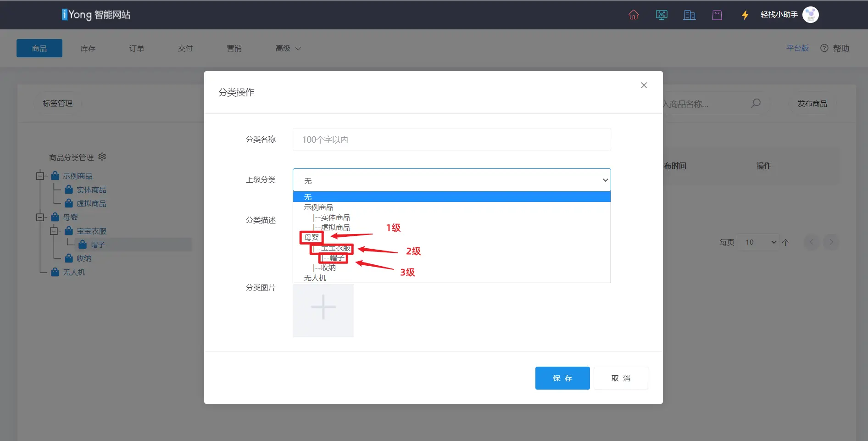This screenshot has width=868, height=441.
Task: Click the 帮助 help icon
Action: click(824, 48)
